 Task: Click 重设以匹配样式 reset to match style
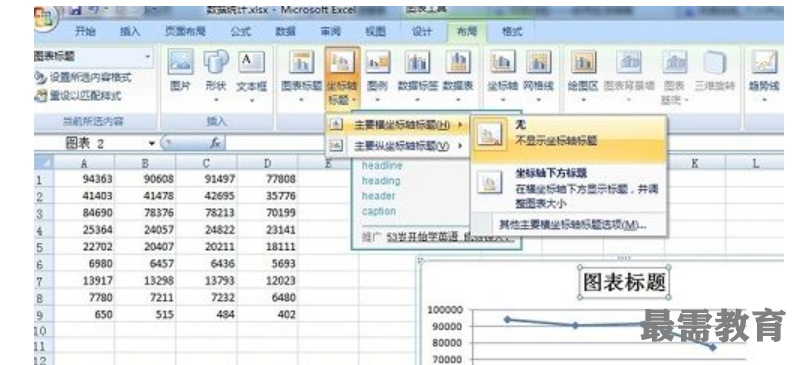[x=78, y=95]
